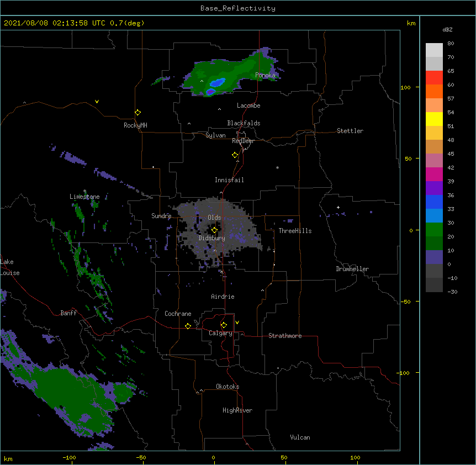Select the bright yellow swatch in dBZ legend
This screenshot has width=476, height=465.
(434, 119)
